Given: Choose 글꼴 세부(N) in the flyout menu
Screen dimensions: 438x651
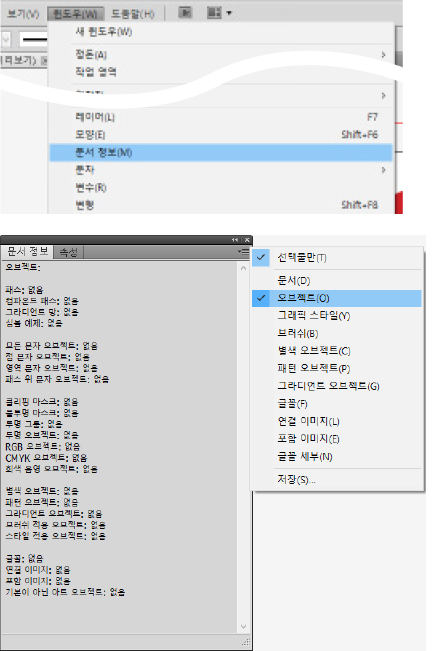Looking at the screenshot, I should (337, 457).
